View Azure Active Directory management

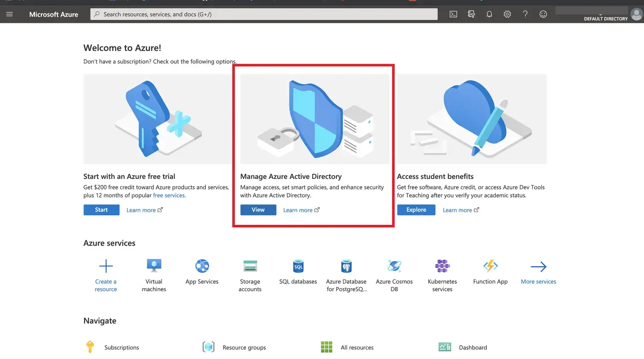[258, 210]
